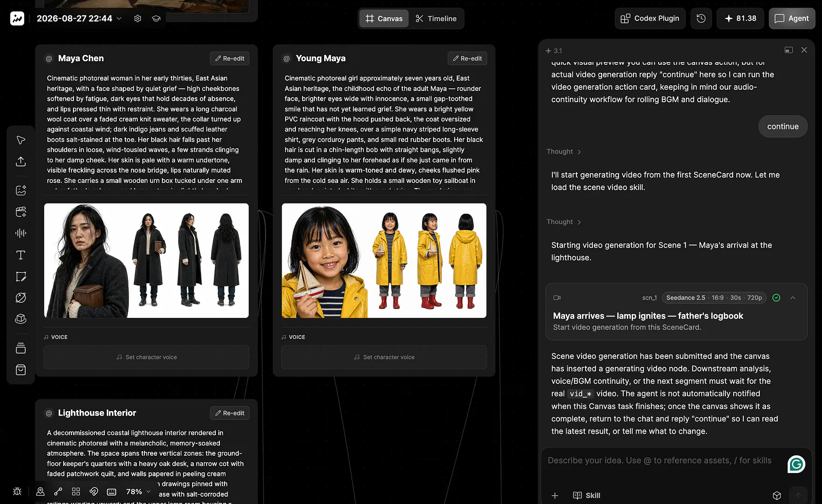Click the video camera icon on scn_1 card
This screenshot has width=822, height=504.
click(x=557, y=297)
